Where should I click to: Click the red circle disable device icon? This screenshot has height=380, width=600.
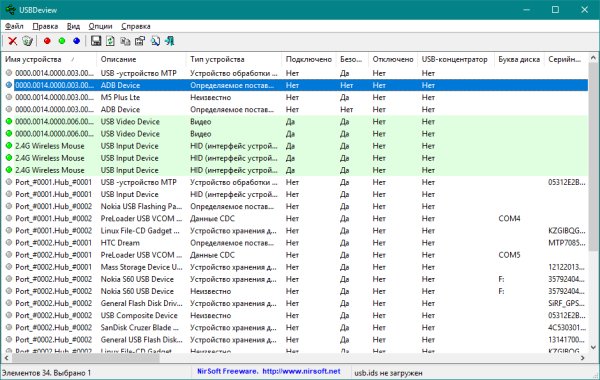[x=47, y=41]
